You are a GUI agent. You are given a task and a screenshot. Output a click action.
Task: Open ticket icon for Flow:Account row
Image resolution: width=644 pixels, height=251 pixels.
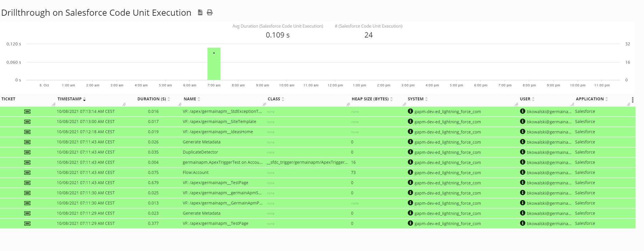pos(27,172)
